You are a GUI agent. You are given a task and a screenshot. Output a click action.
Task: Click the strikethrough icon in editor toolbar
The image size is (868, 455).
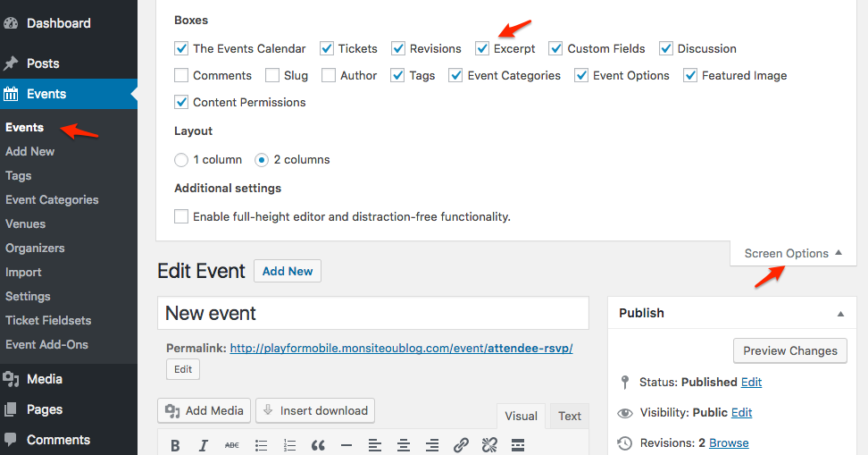(232, 445)
